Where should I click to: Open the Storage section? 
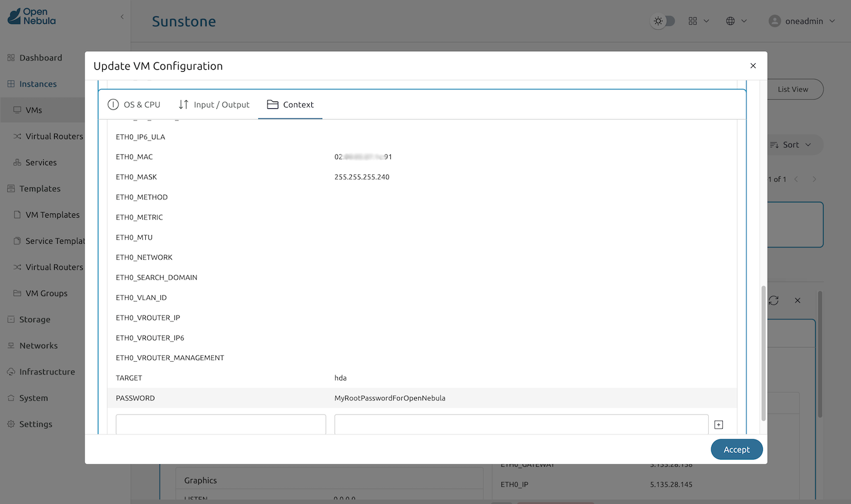[x=35, y=319]
